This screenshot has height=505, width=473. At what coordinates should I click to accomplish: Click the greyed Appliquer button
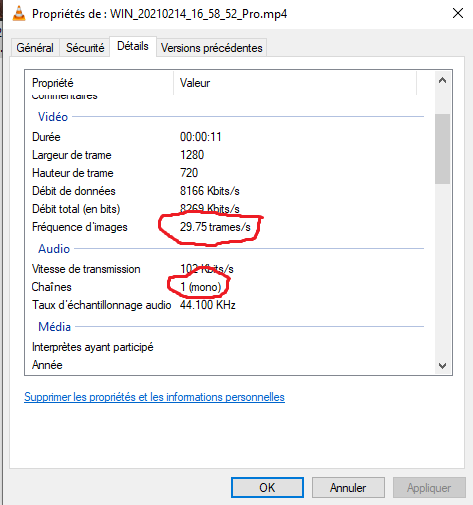click(x=429, y=488)
